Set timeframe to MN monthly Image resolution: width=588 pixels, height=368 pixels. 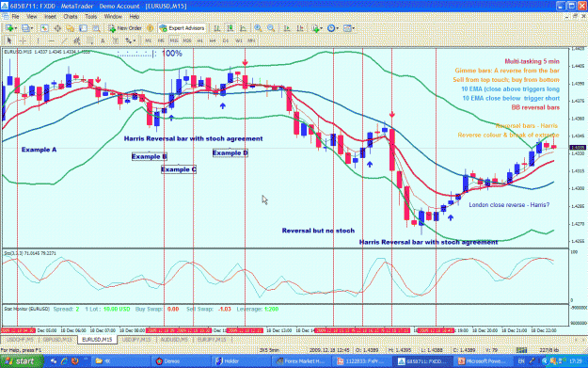coord(251,40)
